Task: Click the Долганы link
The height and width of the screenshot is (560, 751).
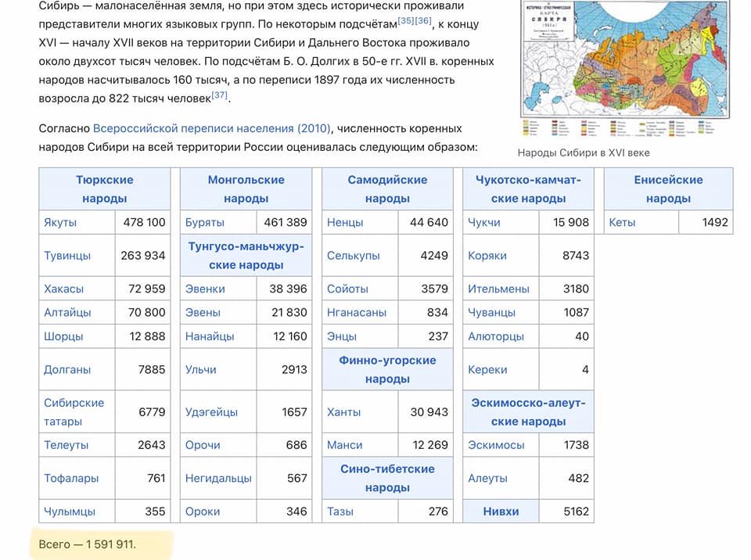Action: [x=67, y=369]
